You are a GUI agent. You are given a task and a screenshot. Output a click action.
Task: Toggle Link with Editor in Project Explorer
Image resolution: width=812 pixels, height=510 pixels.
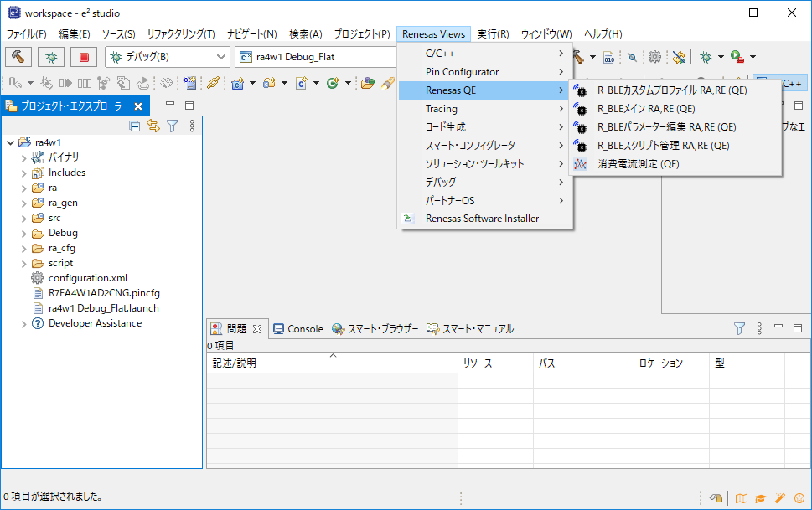pos(153,126)
